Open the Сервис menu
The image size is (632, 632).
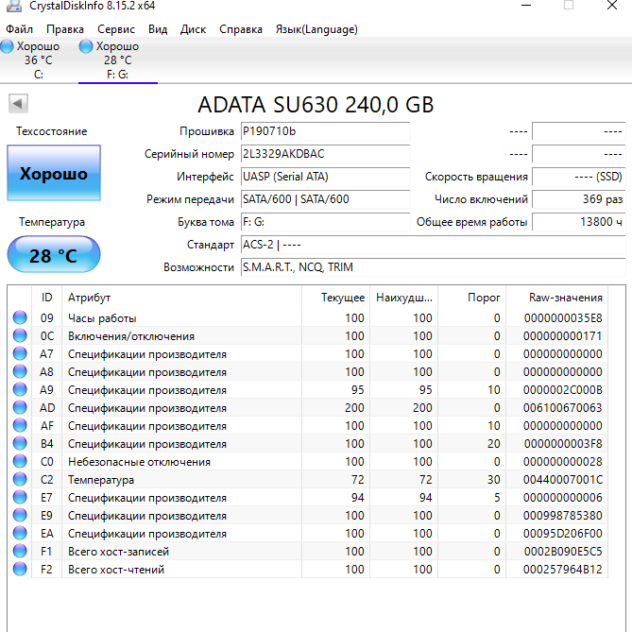point(116,29)
